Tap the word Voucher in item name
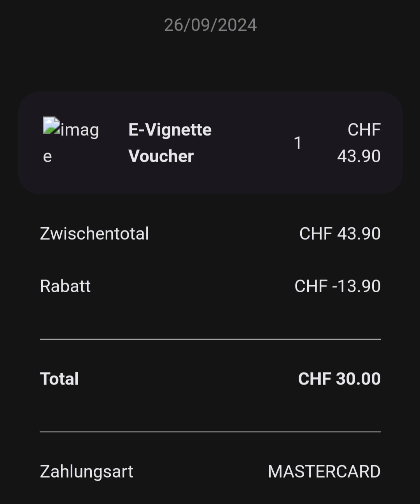Screen dimensions: 420x504 (x=161, y=156)
